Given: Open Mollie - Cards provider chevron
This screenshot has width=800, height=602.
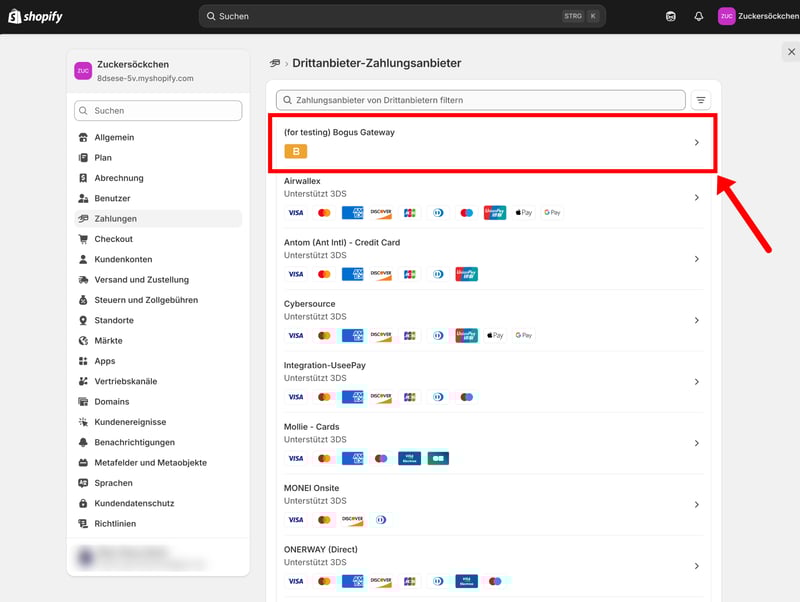Looking at the screenshot, I should pyautogui.click(x=697, y=444).
